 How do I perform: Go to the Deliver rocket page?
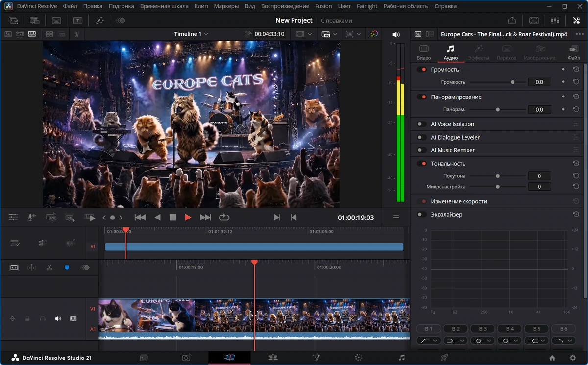444,358
